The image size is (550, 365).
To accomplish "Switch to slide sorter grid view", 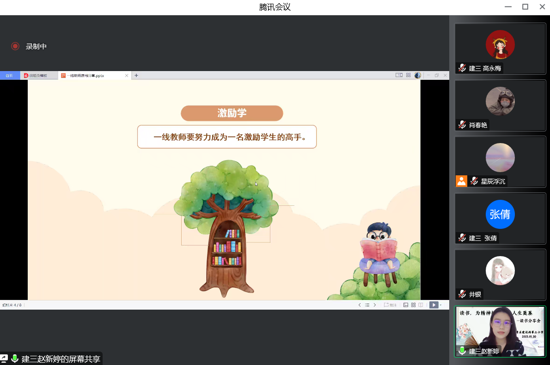I will point(413,305).
